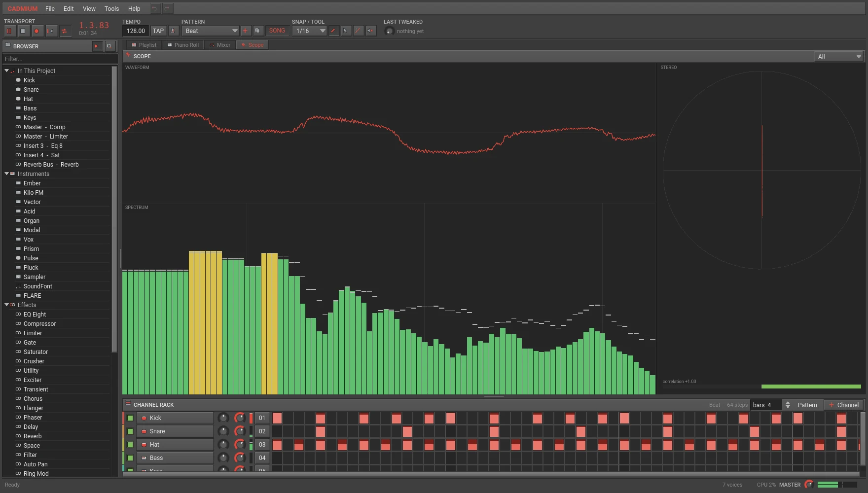Collapse the In This Project tree section
Screen dimensions: 868x493
[7, 70]
